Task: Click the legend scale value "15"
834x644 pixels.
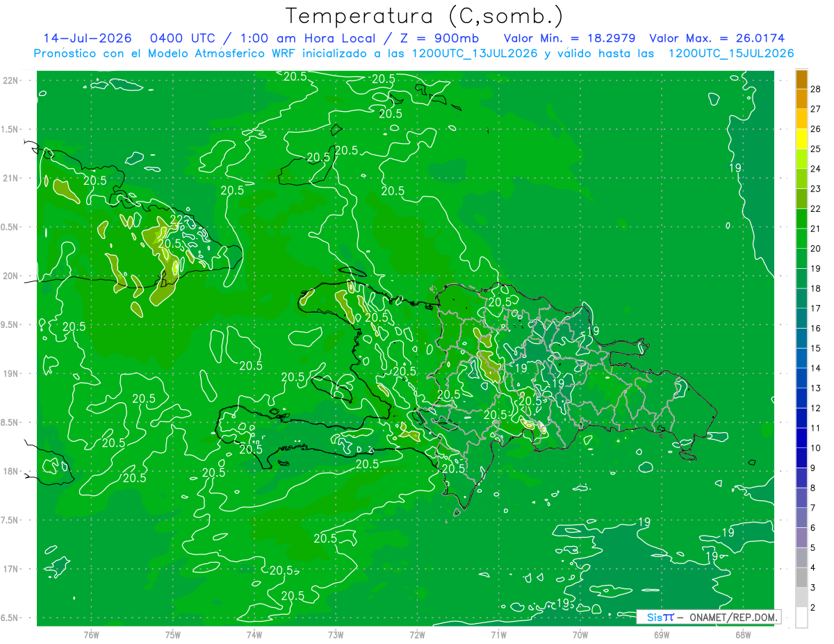Action: [816, 348]
